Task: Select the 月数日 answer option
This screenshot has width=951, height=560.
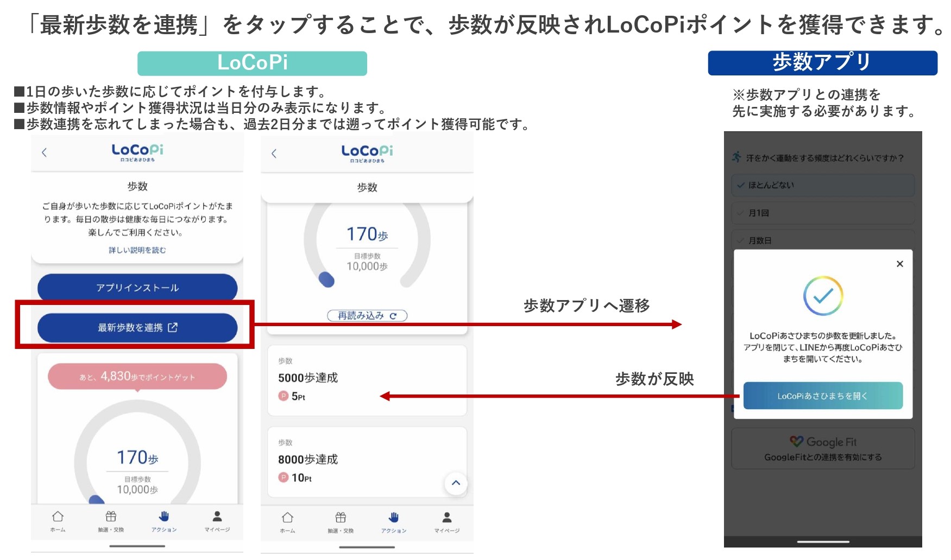Action: 823,240
